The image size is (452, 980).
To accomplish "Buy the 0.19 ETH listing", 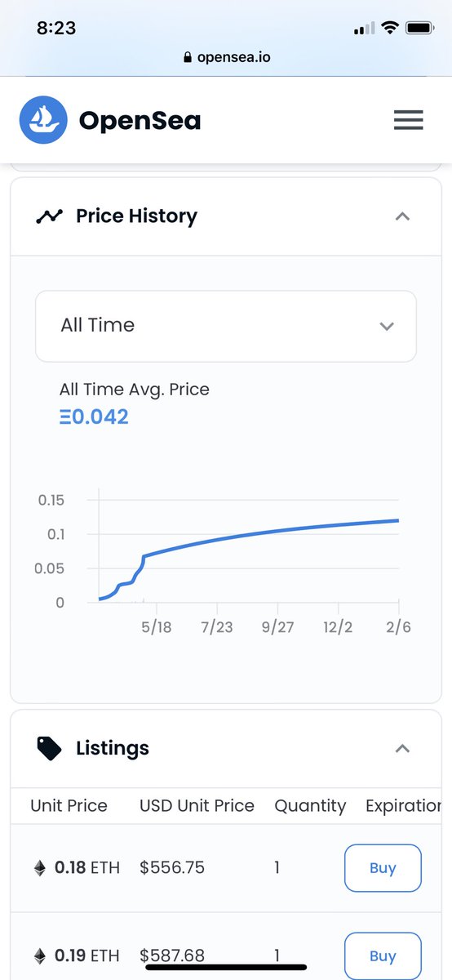I will tap(383, 955).
